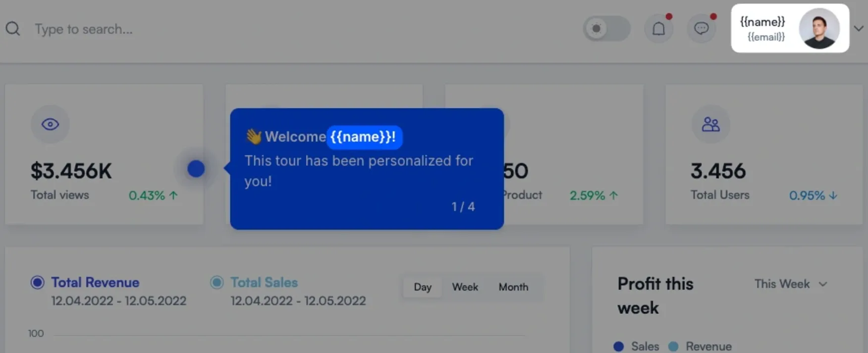Switch chart to Day tab
The width and height of the screenshot is (868, 353).
point(423,287)
